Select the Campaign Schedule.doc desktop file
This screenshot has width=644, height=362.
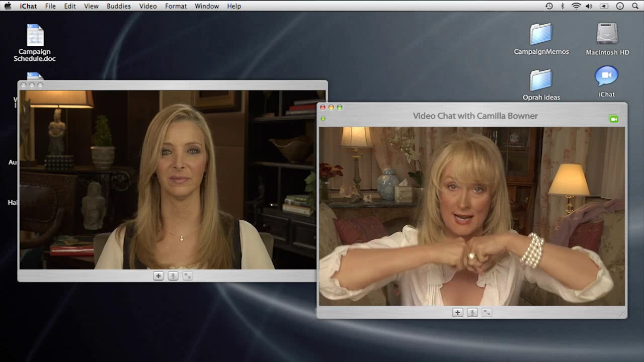(35, 43)
